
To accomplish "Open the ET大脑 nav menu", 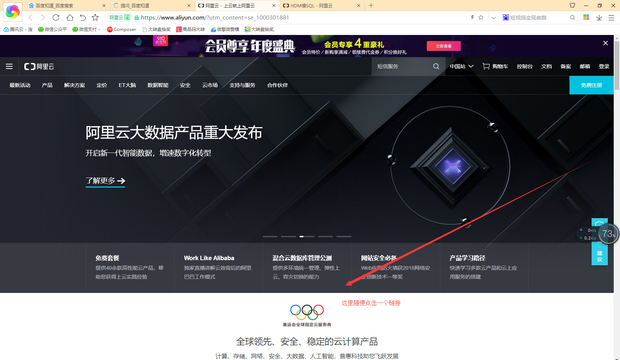I will click(127, 85).
